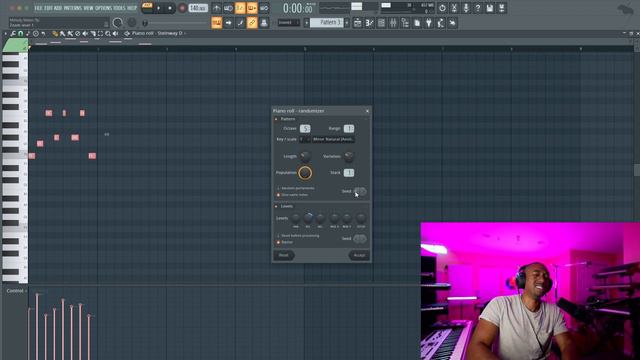The image size is (640, 360).
Task: Open the FILE menu
Action: coord(38,8)
